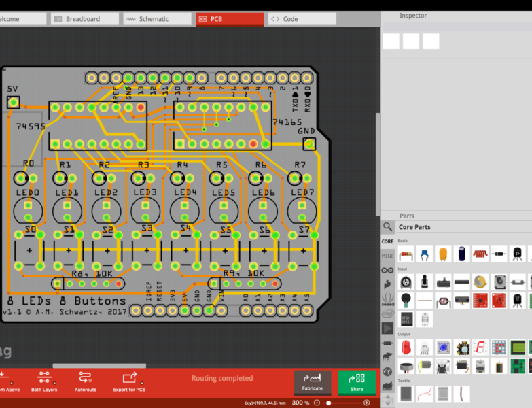Open the SparkFun flame parts bin
The image size is (532, 408).
click(387, 284)
